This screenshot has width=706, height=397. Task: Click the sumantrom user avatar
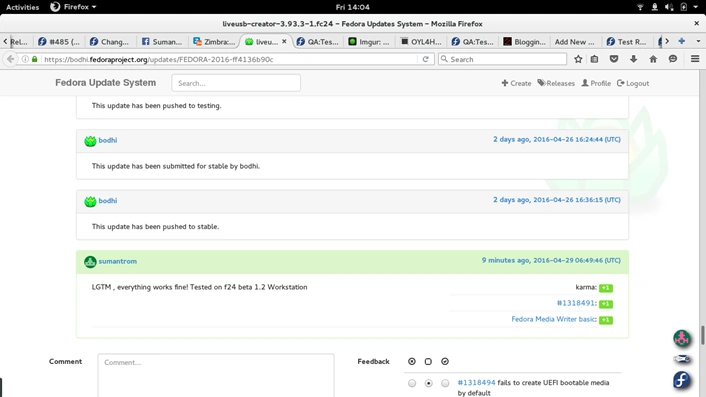click(x=90, y=262)
